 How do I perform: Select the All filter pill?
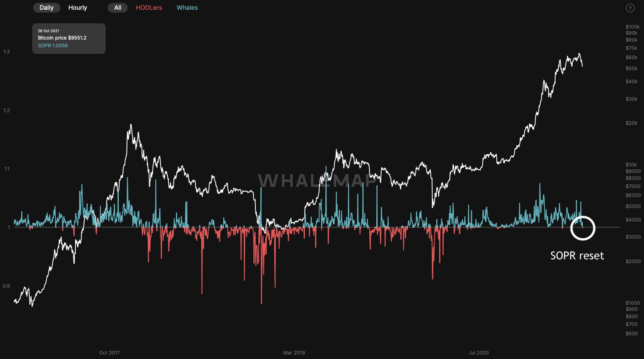click(118, 8)
